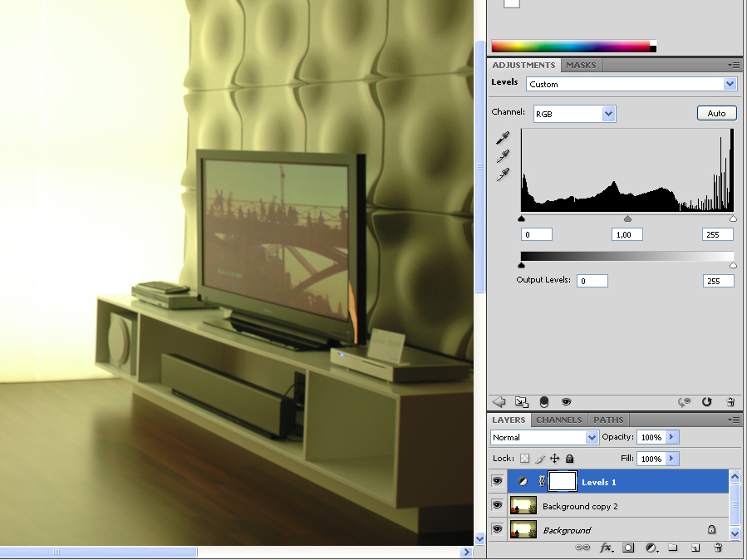The width and height of the screenshot is (747, 560).
Task: Click the mask link icon on Levels 1
Action: 542,481
